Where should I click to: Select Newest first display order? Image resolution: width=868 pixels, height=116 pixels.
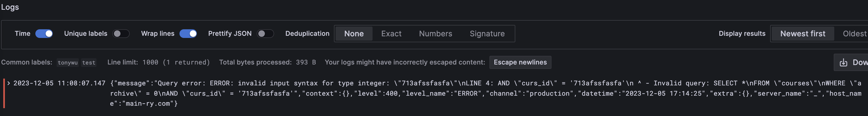803,34
